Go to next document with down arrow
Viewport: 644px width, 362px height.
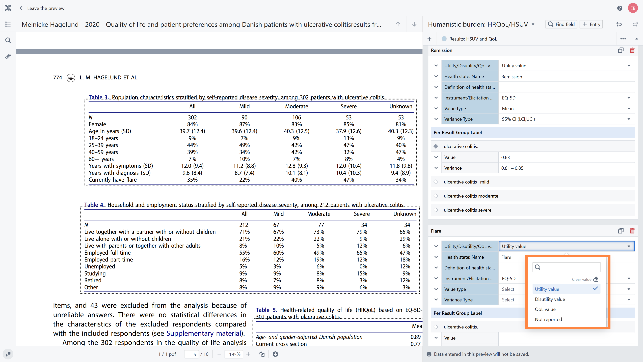click(x=414, y=24)
